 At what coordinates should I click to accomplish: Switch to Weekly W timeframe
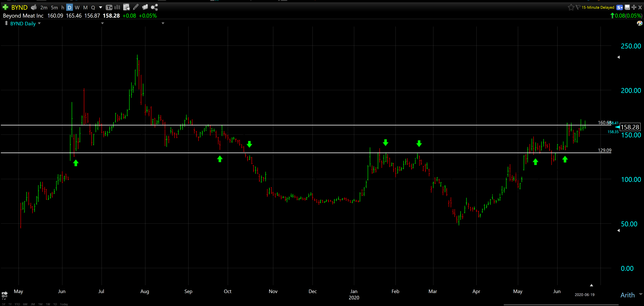click(77, 8)
